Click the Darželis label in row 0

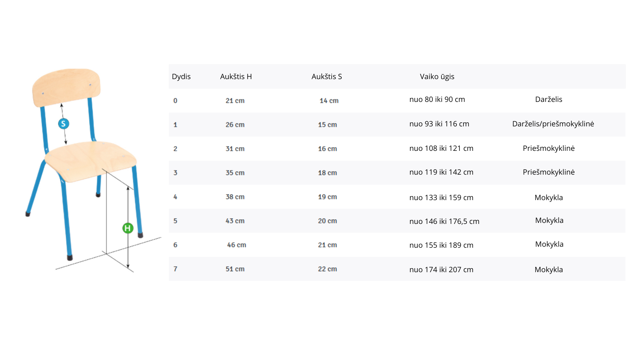tap(549, 99)
